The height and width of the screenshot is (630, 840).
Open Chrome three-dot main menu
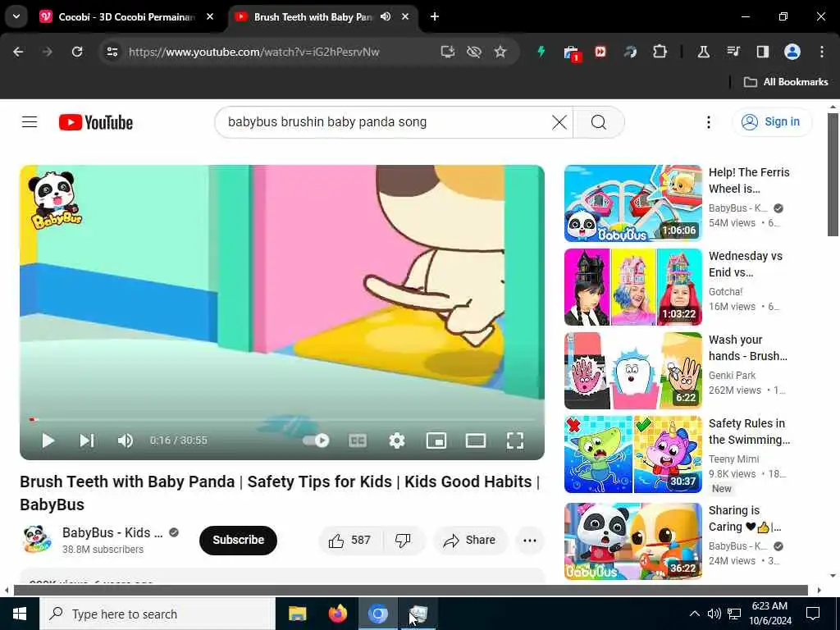(822, 52)
